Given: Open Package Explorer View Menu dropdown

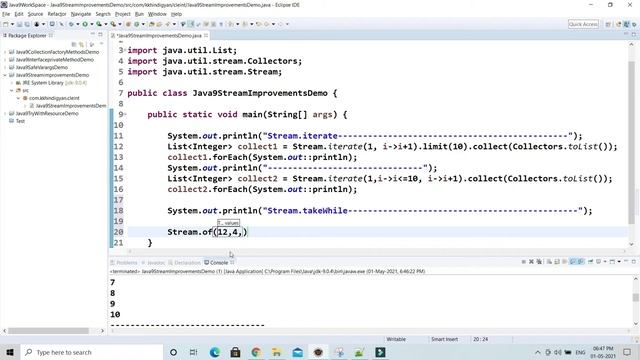Looking at the screenshot, I should [102, 44].
